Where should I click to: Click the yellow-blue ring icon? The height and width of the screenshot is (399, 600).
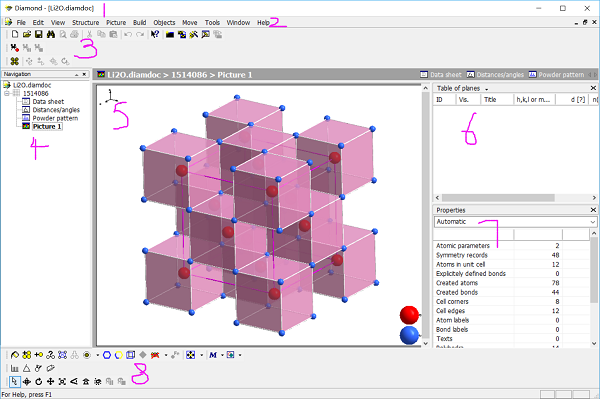click(119, 355)
